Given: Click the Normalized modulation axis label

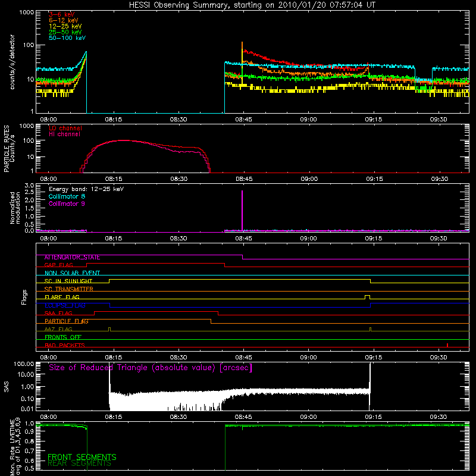Looking at the screenshot, I should (15, 208).
